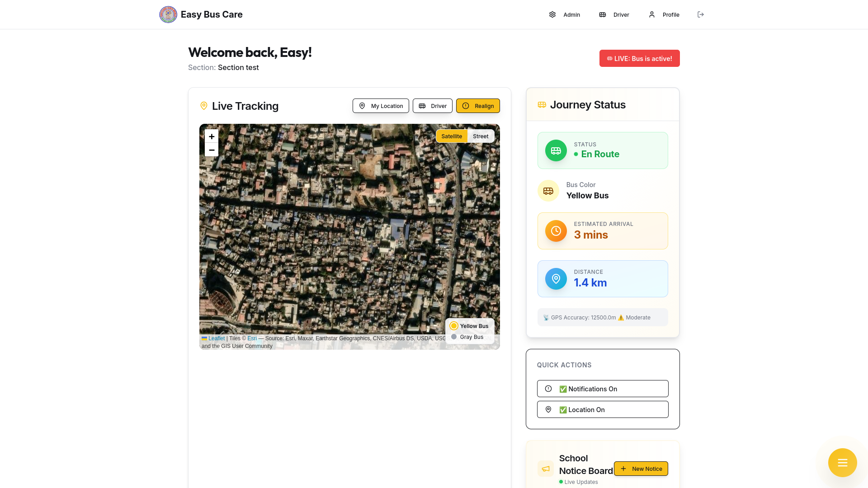This screenshot has height=488, width=868.
Task: Center map on My Location
Action: [x=381, y=106]
